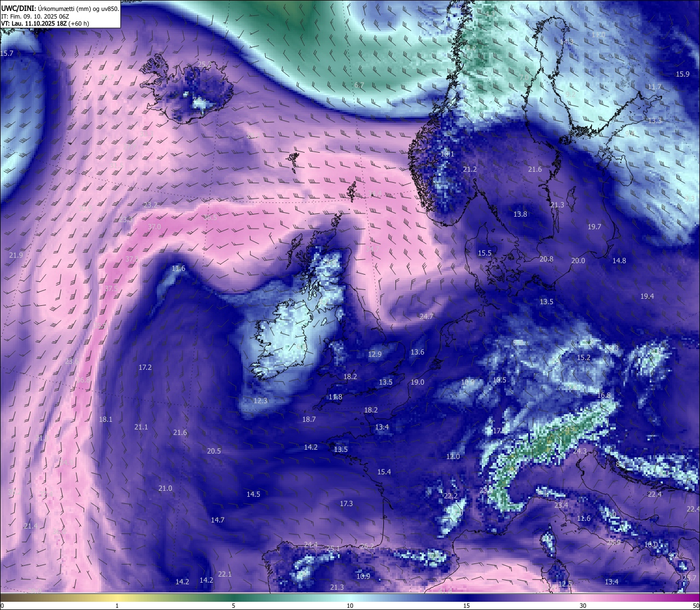Click the map value '17.2' in the Atlantic
This screenshot has height=610, width=700.
pos(145,368)
